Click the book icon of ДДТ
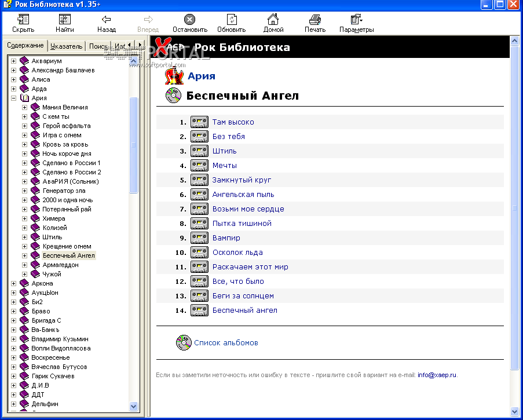 coord(24,395)
